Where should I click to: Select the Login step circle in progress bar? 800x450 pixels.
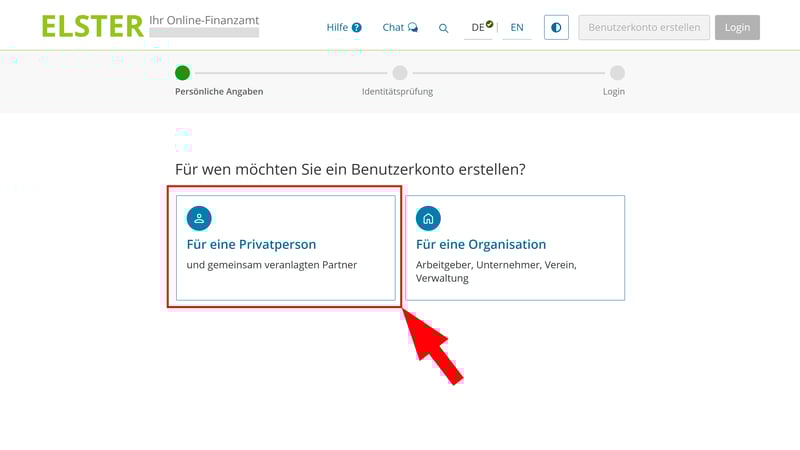pos(617,73)
